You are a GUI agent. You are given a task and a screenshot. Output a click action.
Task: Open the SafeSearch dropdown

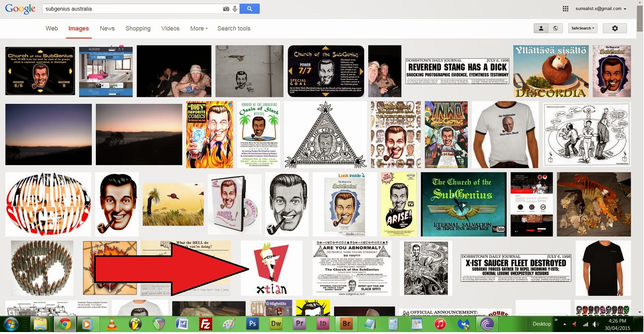click(583, 28)
